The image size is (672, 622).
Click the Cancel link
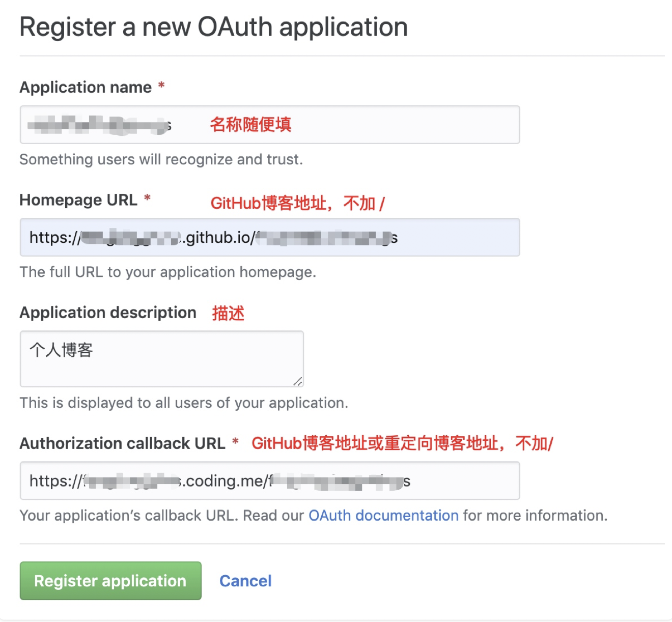click(245, 581)
